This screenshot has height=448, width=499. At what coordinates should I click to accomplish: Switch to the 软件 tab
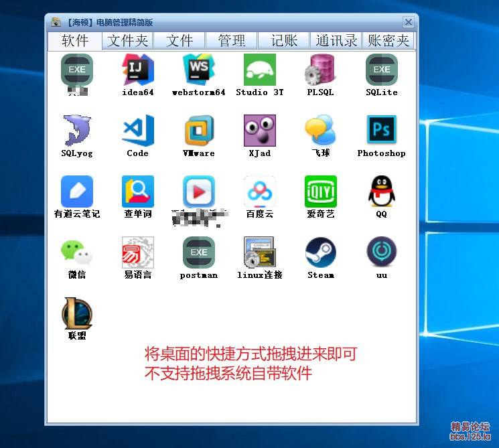(75, 41)
